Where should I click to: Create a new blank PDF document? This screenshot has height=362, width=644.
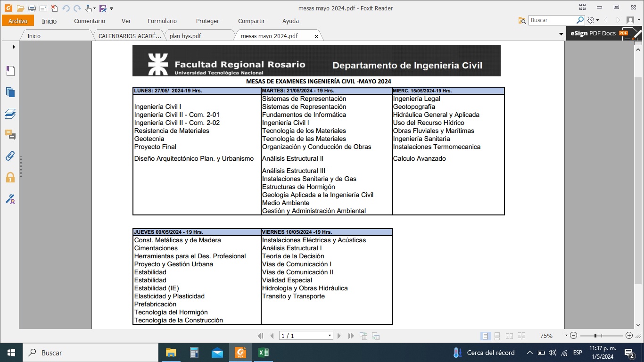(x=54, y=8)
